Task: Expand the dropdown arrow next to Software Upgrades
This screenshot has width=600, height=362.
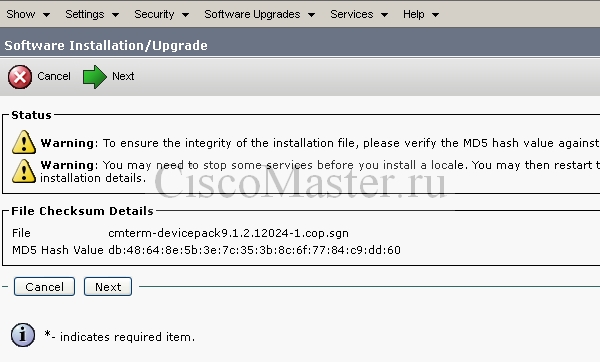Action: pyautogui.click(x=311, y=15)
